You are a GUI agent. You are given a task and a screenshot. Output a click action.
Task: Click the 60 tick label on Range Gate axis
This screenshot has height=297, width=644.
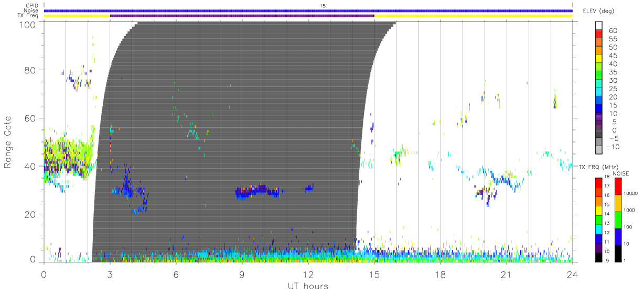30,118
